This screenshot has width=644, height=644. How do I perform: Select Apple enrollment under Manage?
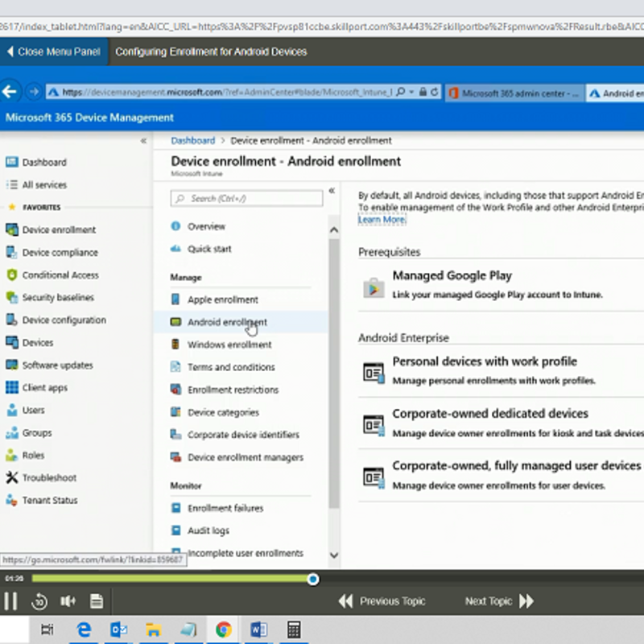[214, 299]
